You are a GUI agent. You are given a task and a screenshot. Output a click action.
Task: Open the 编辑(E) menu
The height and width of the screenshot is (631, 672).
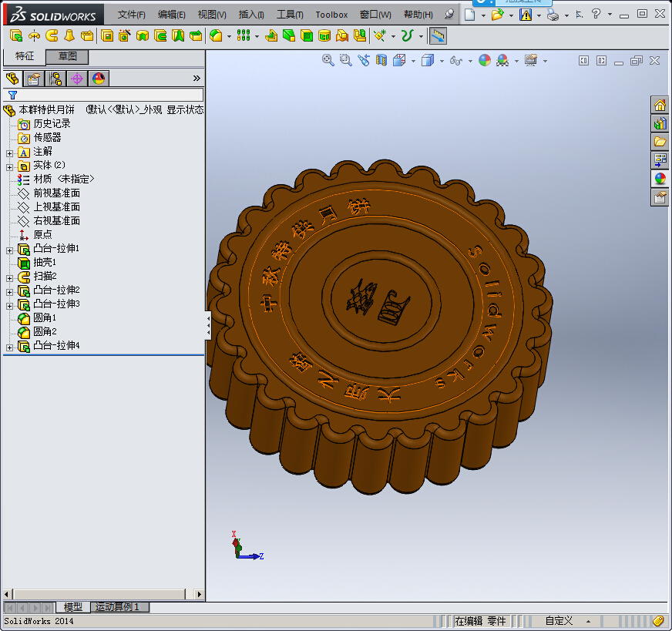coord(171,15)
